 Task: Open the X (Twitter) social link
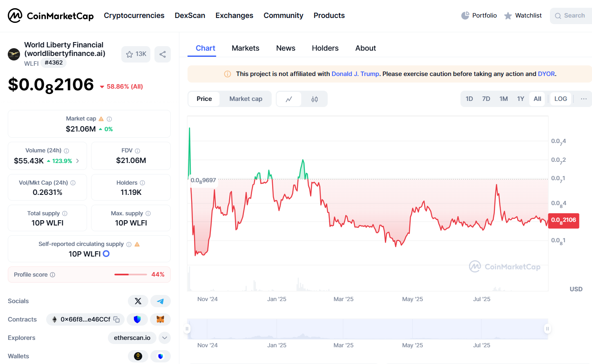click(x=138, y=301)
